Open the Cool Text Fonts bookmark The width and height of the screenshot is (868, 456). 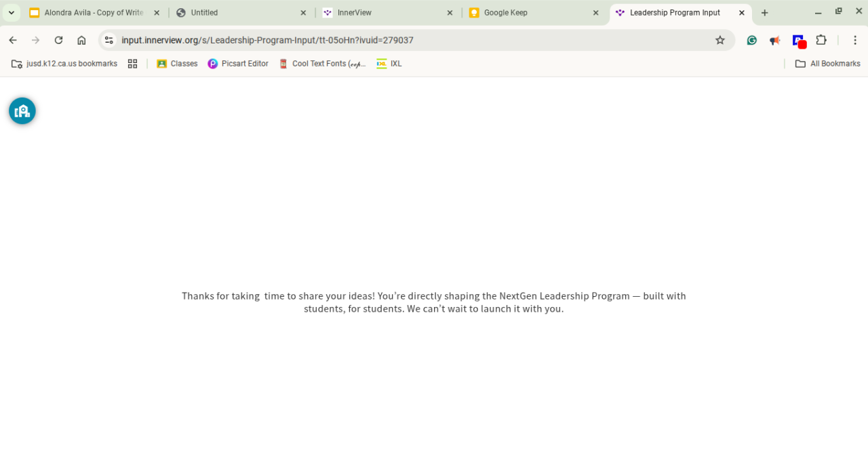322,64
